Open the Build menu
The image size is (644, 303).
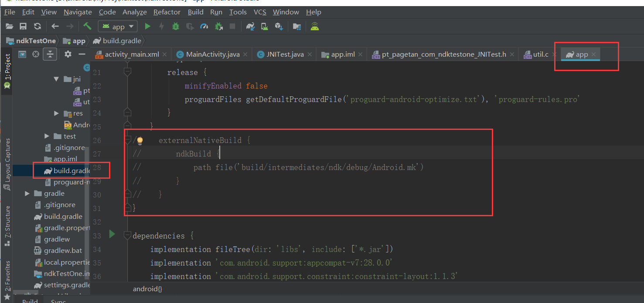pyautogui.click(x=196, y=12)
